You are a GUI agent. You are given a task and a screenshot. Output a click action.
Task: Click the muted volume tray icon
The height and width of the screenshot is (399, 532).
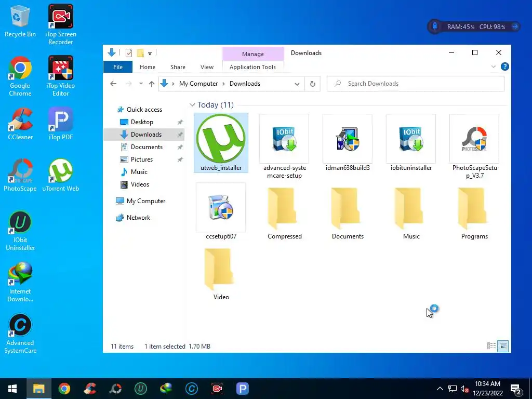465,389
